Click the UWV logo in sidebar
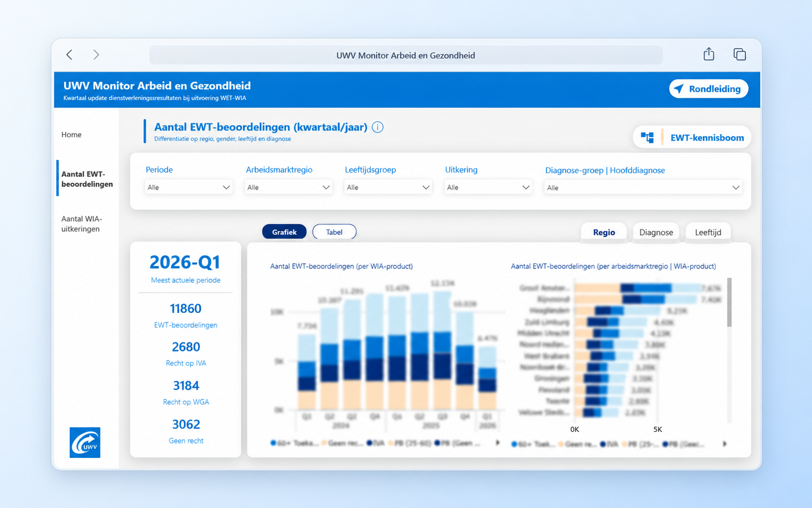The image size is (812, 508). coord(85,442)
